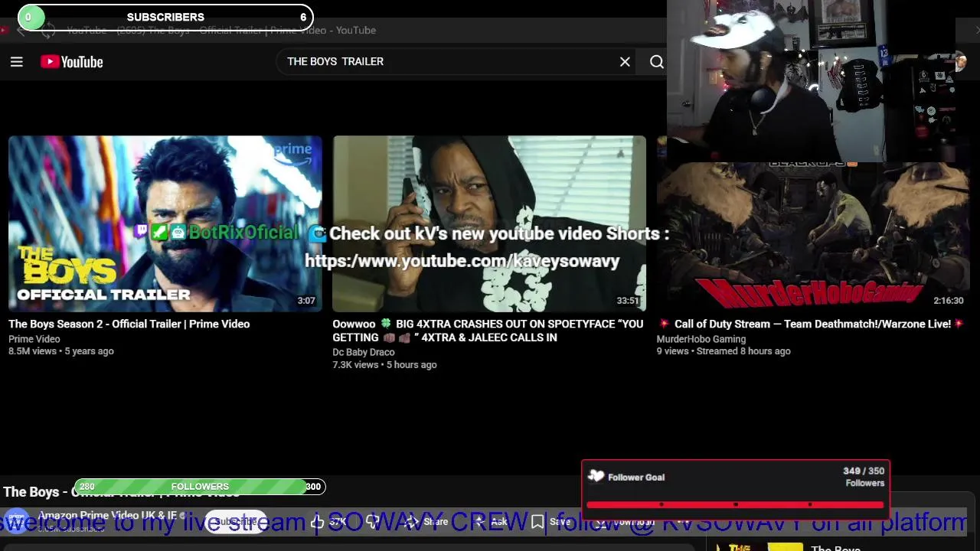Go to YouTube home via the logo
The width and height of the screenshot is (980, 551).
(72, 62)
